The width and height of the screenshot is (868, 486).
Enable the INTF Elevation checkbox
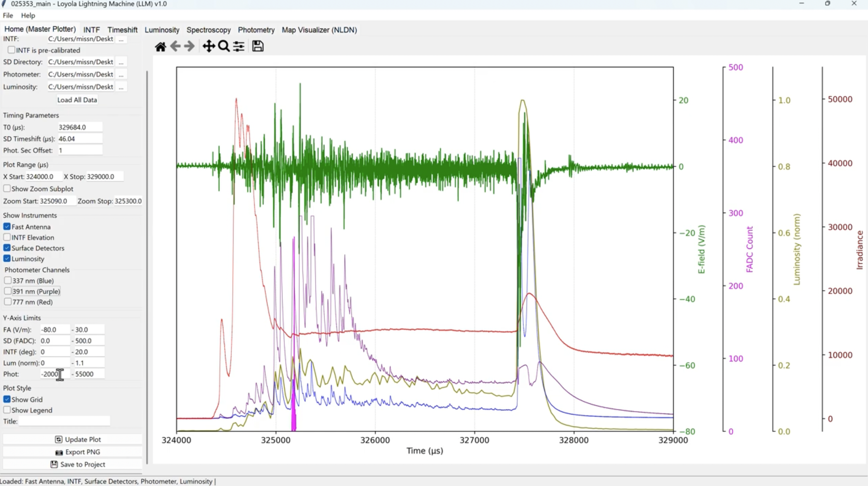tap(7, 237)
